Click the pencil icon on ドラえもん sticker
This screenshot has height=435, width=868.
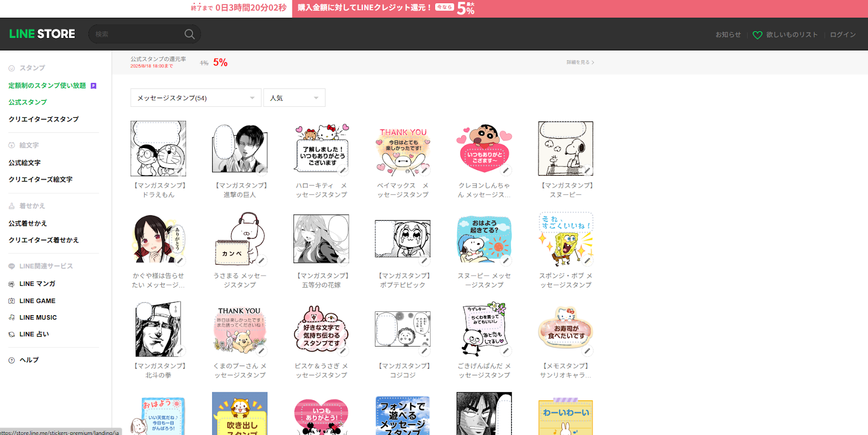[x=180, y=170]
